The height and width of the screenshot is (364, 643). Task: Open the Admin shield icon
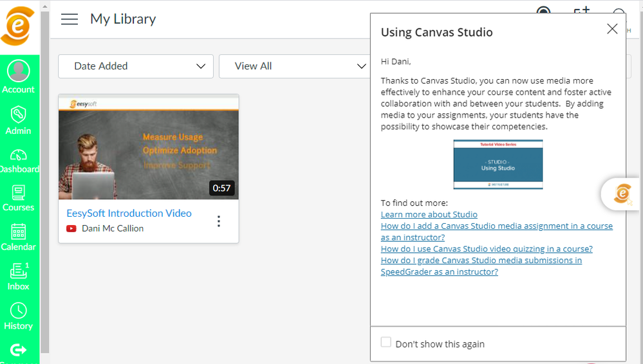[19, 114]
